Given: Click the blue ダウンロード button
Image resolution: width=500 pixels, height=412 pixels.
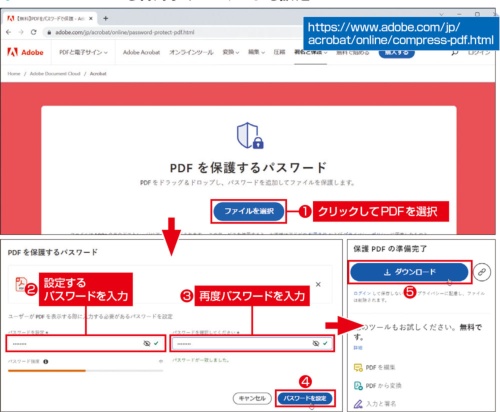Looking at the screenshot, I should 410,272.
